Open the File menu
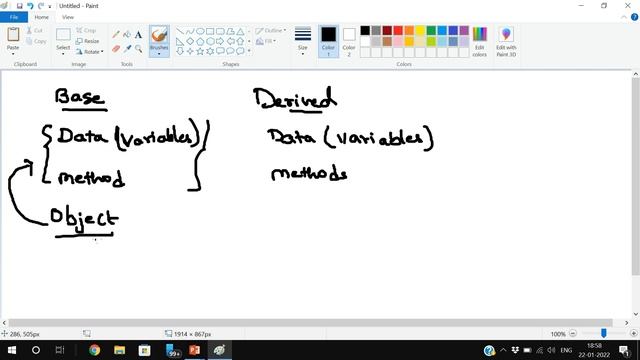This screenshot has width=640, height=360. pos(14,17)
